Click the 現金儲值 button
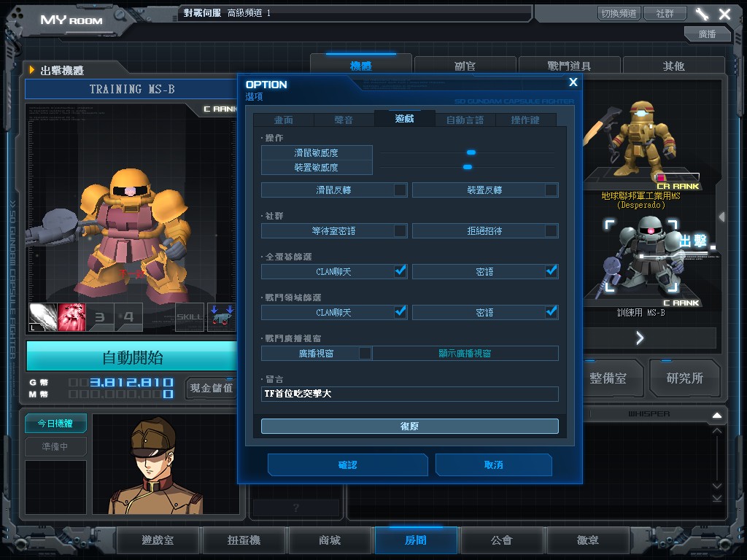Screen dimensions: 747x560 (212, 388)
